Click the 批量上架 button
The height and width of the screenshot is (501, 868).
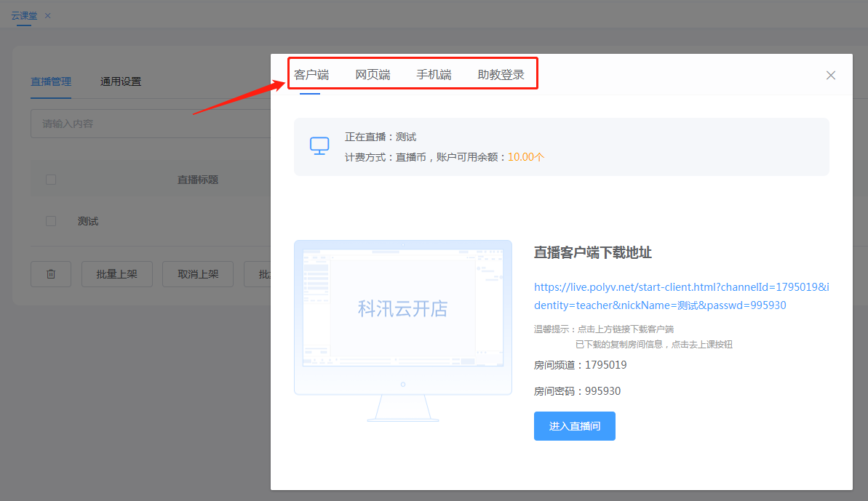[x=116, y=273]
